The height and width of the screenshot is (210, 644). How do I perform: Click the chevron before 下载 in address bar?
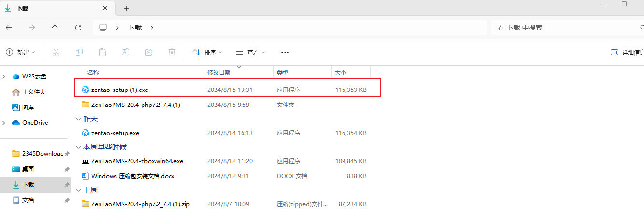click(117, 28)
